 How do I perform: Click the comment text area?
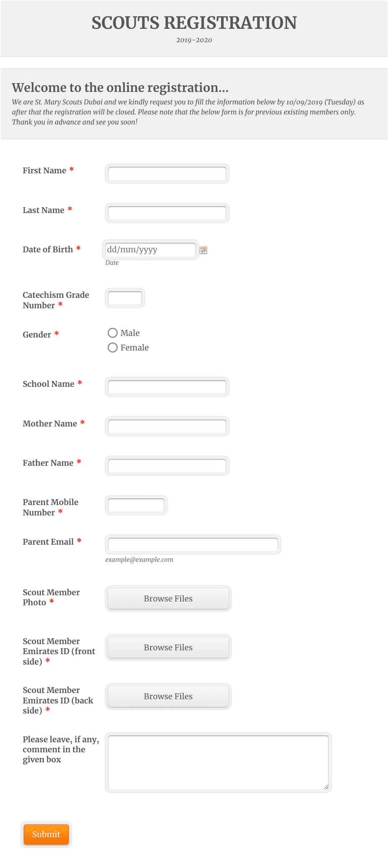pos(218,762)
